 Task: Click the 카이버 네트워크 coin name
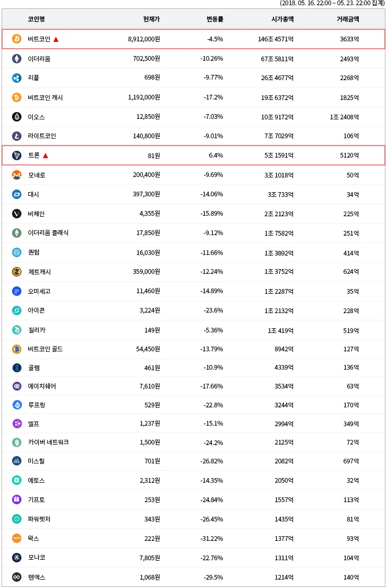click(48, 442)
